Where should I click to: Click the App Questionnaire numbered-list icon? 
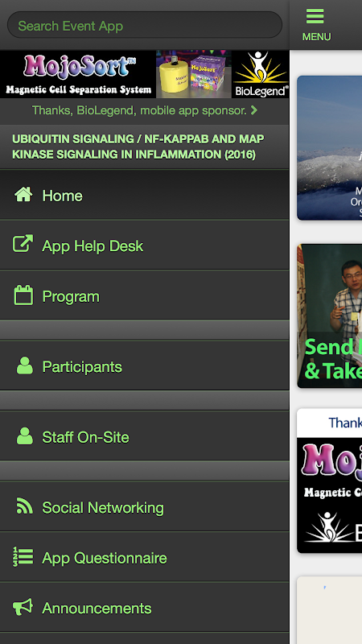pyautogui.click(x=23, y=557)
